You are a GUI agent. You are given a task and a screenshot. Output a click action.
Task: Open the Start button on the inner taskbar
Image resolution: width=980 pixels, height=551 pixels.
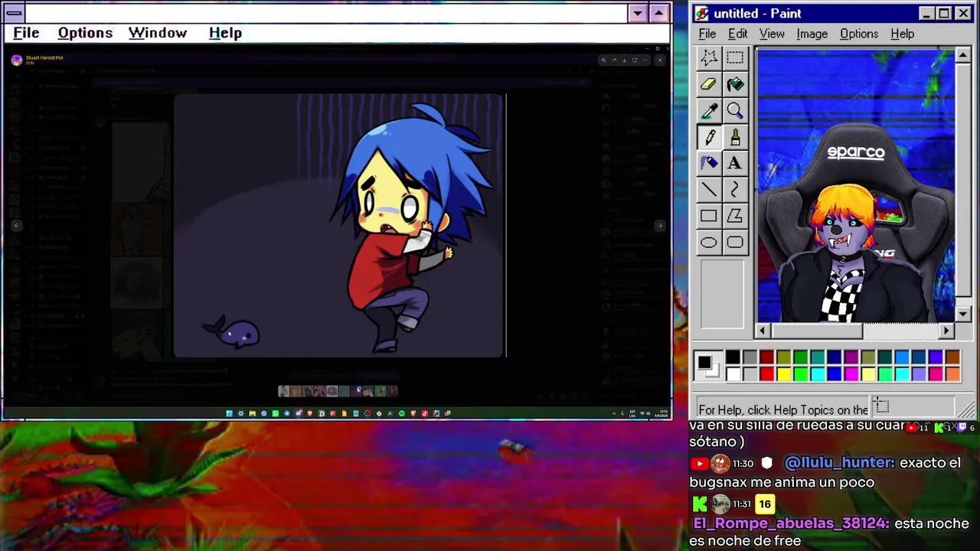229,413
